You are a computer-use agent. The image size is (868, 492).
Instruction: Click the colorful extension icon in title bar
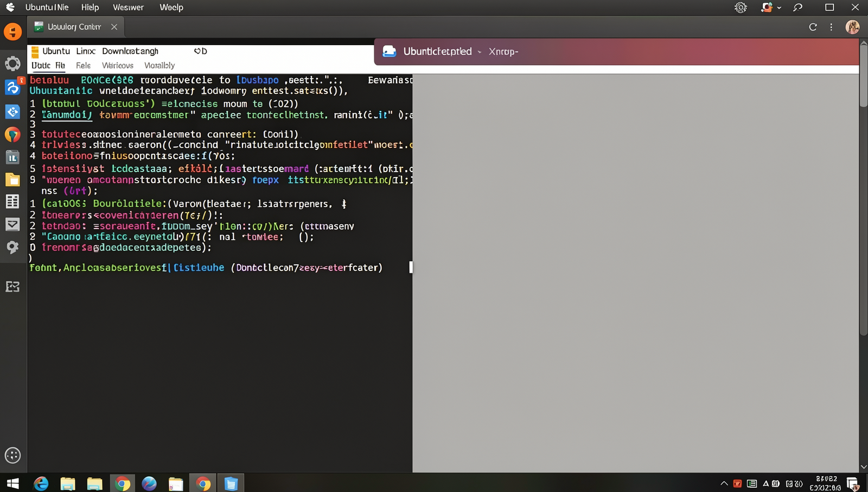coord(767,8)
